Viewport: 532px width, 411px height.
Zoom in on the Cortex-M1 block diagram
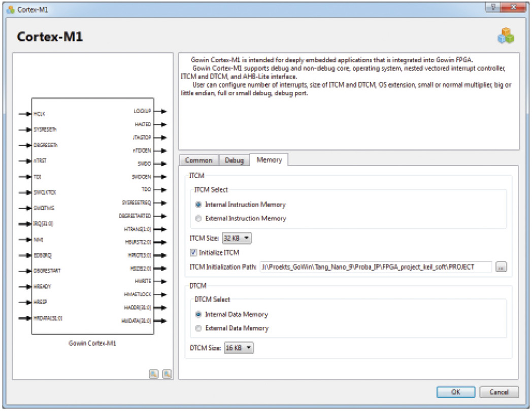pos(153,374)
